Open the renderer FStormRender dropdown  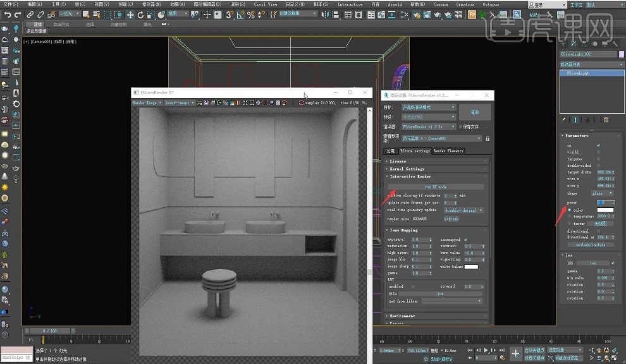(x=428, y=126)
